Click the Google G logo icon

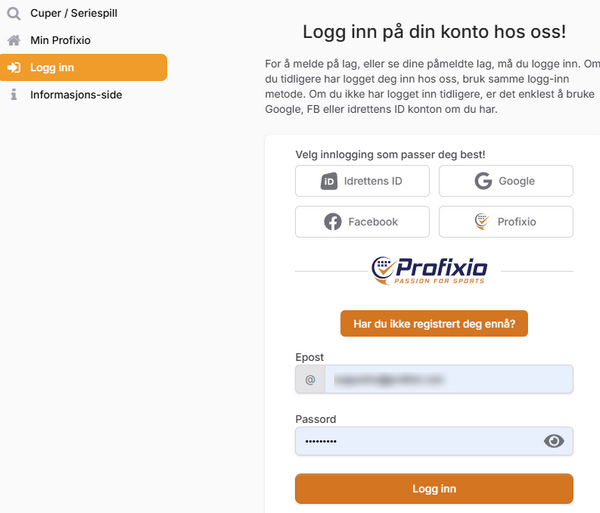tap(483, 181)
